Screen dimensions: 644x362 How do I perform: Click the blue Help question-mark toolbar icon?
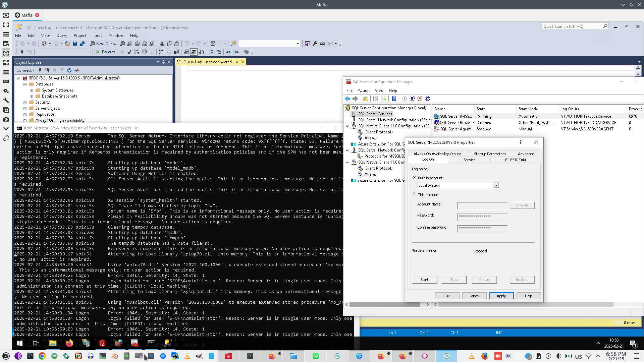coord(394,99)
